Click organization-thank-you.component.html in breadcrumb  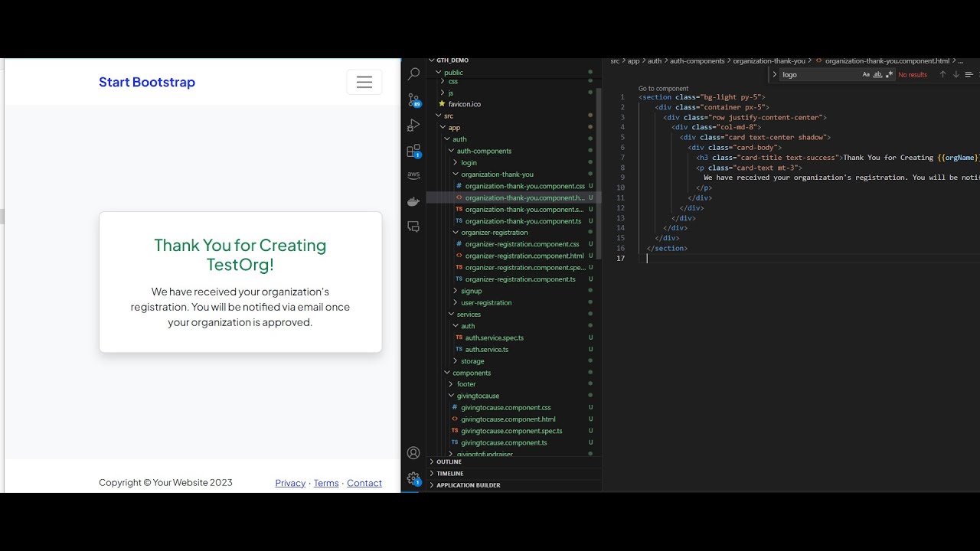pos(887,60)
